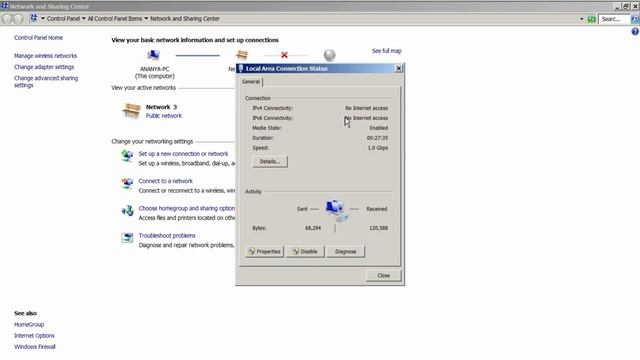Click Troubleshoot problems link
The height and width of the screenshot is (360, 640).
coord(167,236)
